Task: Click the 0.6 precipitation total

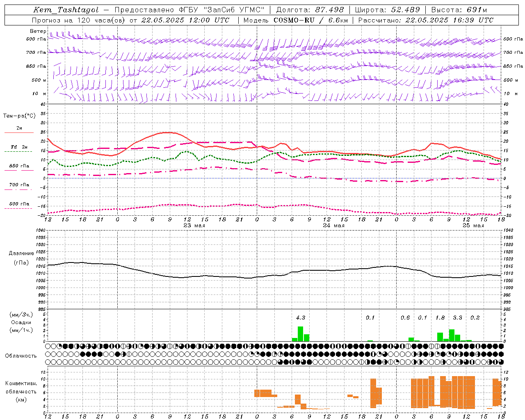Action: tap(405, 317)
